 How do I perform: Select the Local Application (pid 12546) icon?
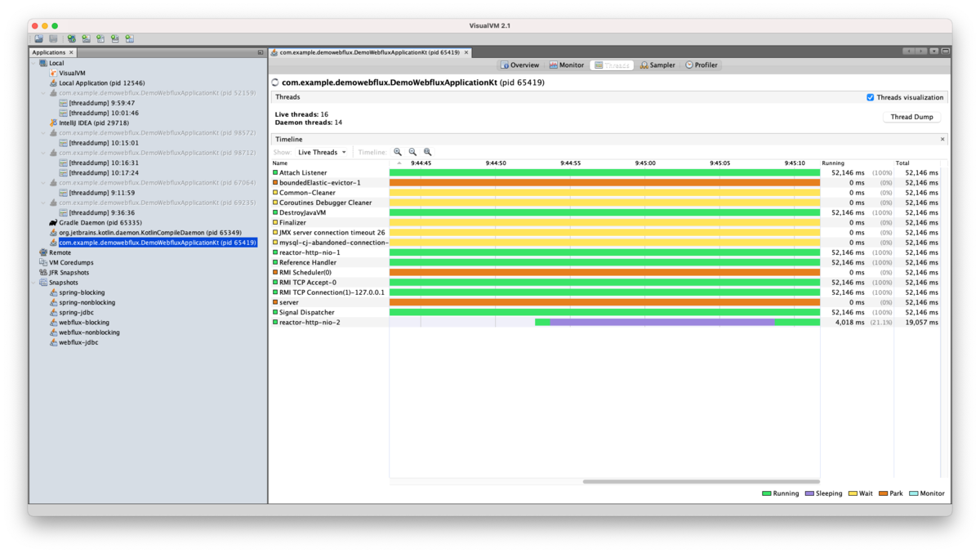click(53, 83)
